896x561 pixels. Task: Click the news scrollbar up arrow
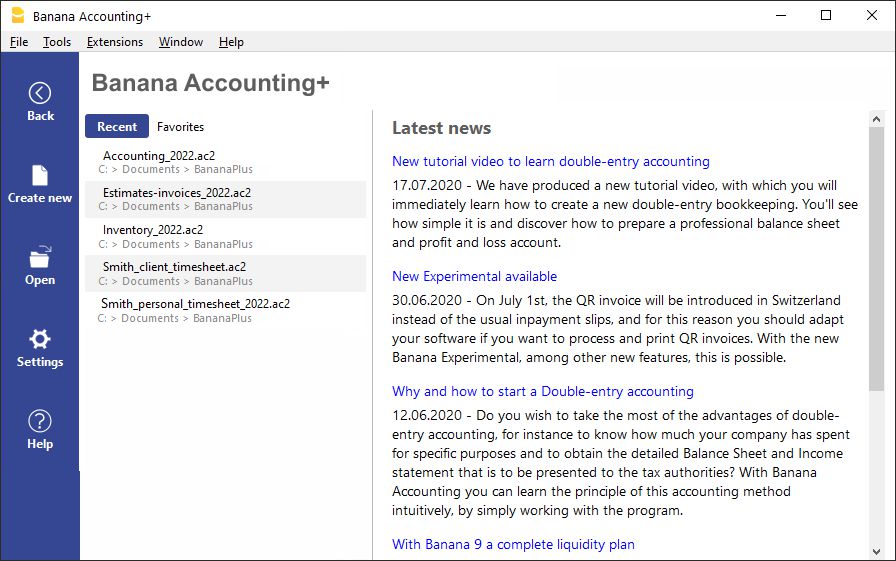[877, 119]
